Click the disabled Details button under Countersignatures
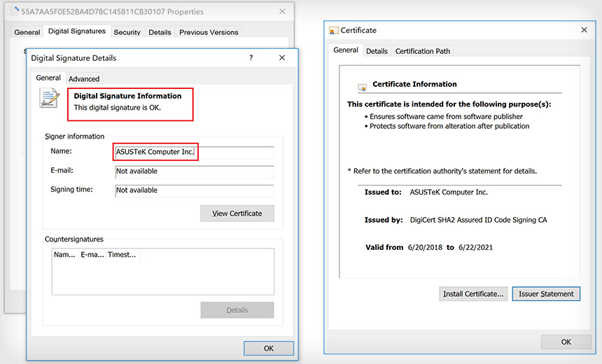 point(237,310)
